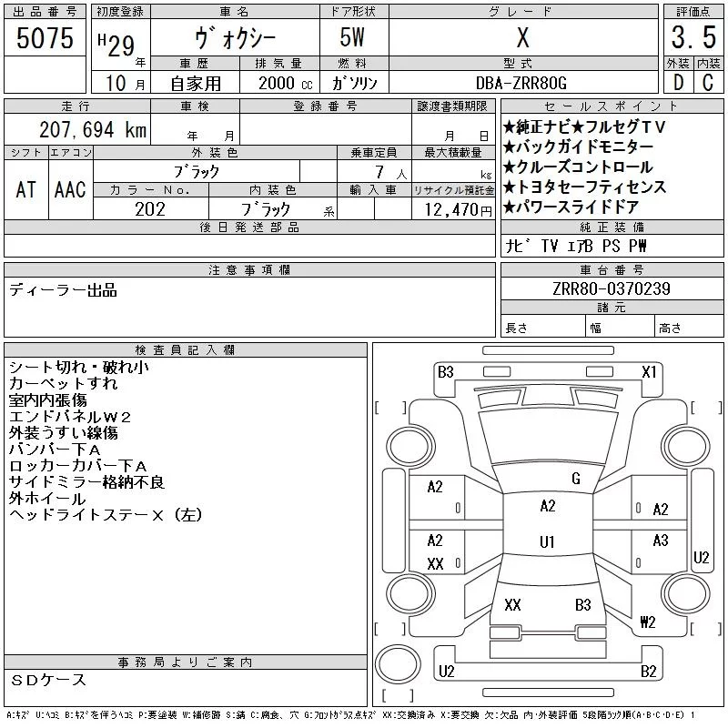This screenshot has height=728, width=728.
Task: Click the chassis number ZRR80-0370239
Action: click(x=611, y=288)
